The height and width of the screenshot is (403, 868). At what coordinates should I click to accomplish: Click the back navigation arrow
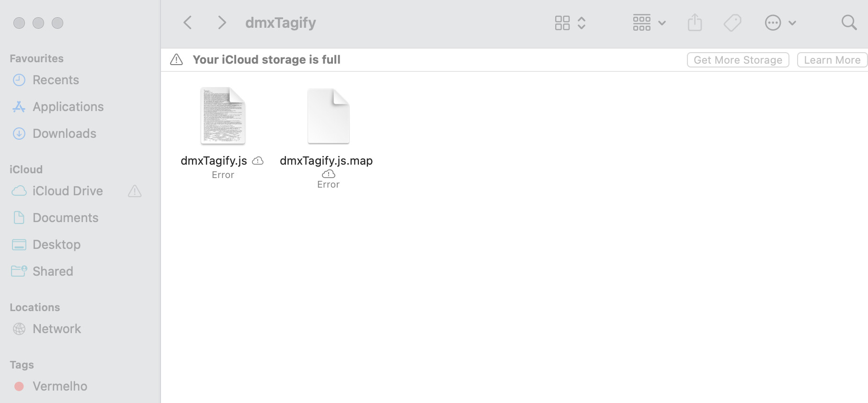click(188, 22)
